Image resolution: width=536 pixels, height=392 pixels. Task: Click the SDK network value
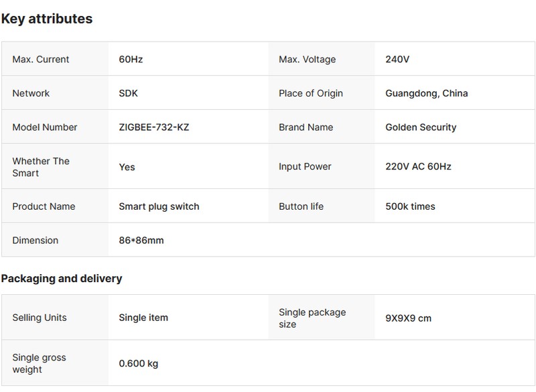coord(128,93)
